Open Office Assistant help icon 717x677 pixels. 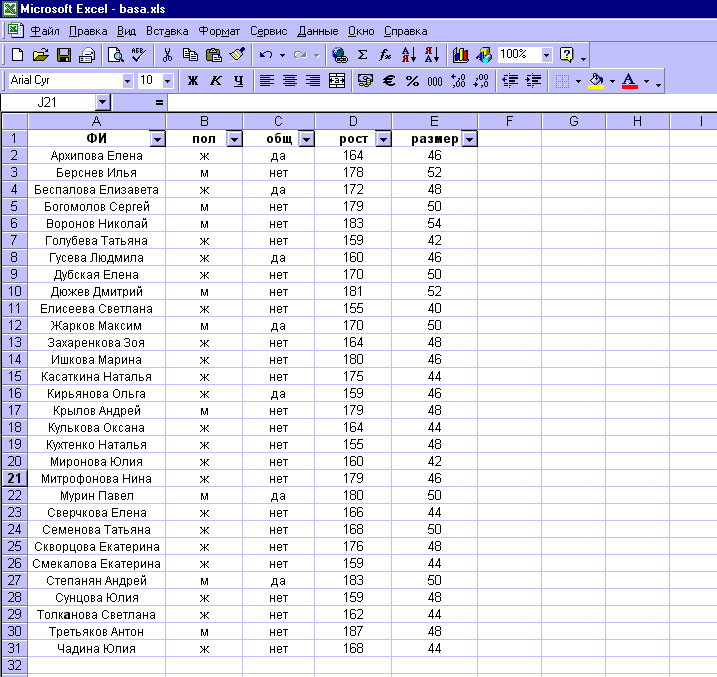(567, 55)
